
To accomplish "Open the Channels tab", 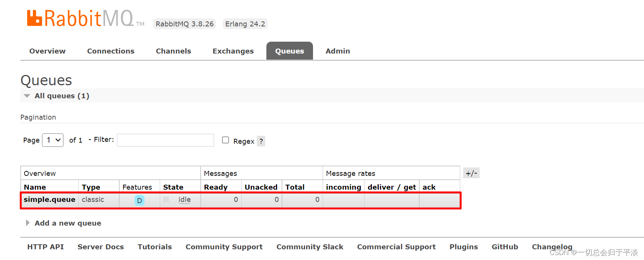I will pyautogui.click(x=174, y=51).
